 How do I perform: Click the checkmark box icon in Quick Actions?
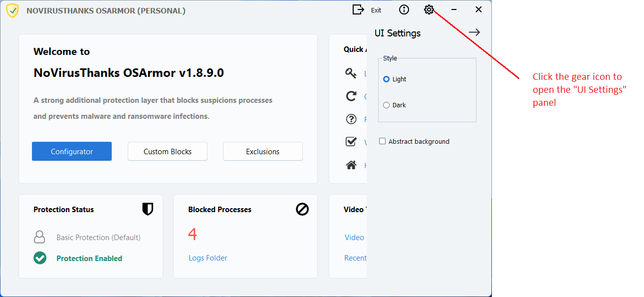[x=351, y=142]
